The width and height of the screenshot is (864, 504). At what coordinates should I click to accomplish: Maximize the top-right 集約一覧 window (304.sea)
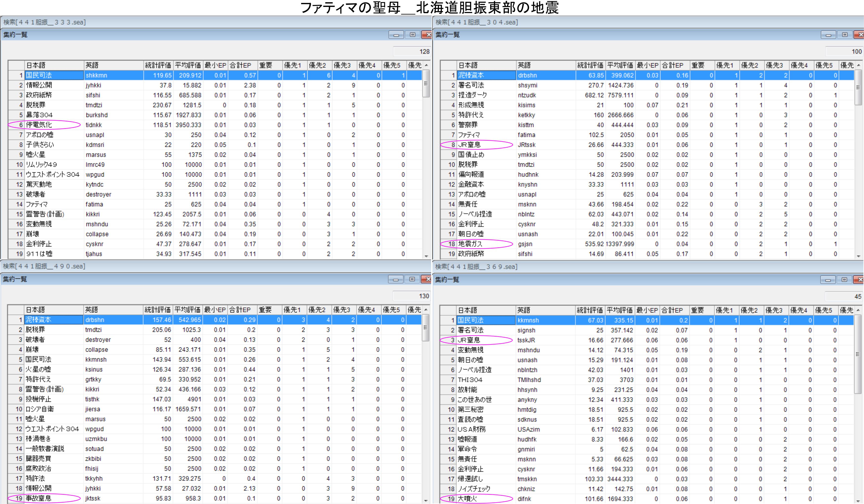[845, 35]
